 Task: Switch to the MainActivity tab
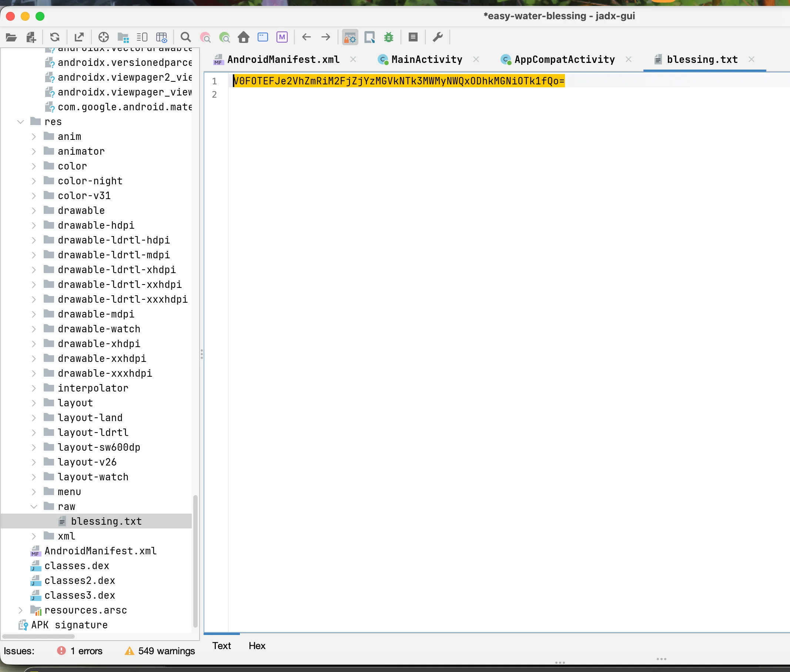(426, 60)
